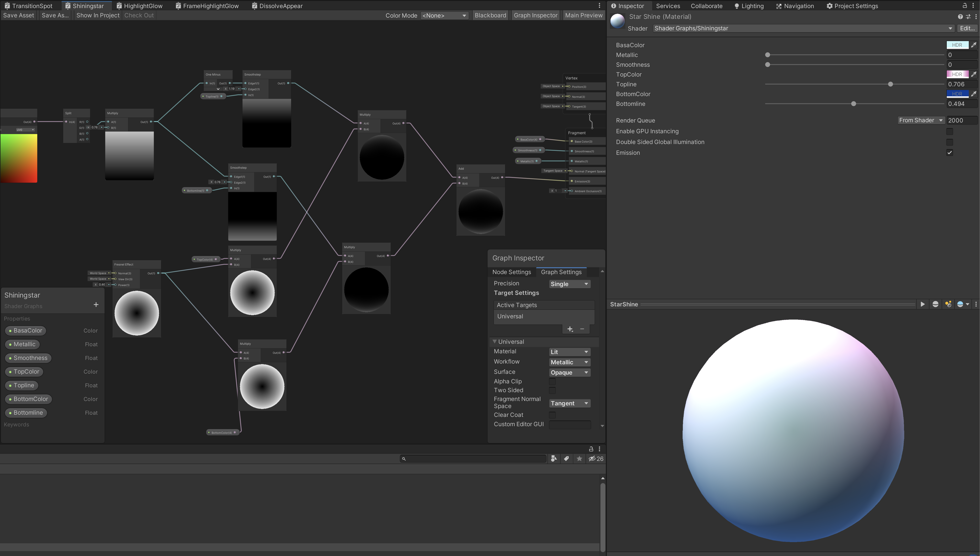Collapse the Universal settings foldout
Screen dimensions: 980x556
click(x=495, y=342)
